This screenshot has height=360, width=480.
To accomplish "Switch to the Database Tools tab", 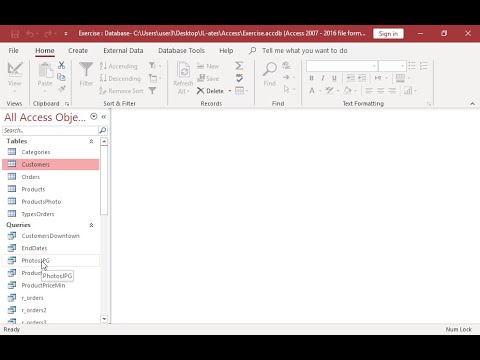I will click(x=181, y=51).
